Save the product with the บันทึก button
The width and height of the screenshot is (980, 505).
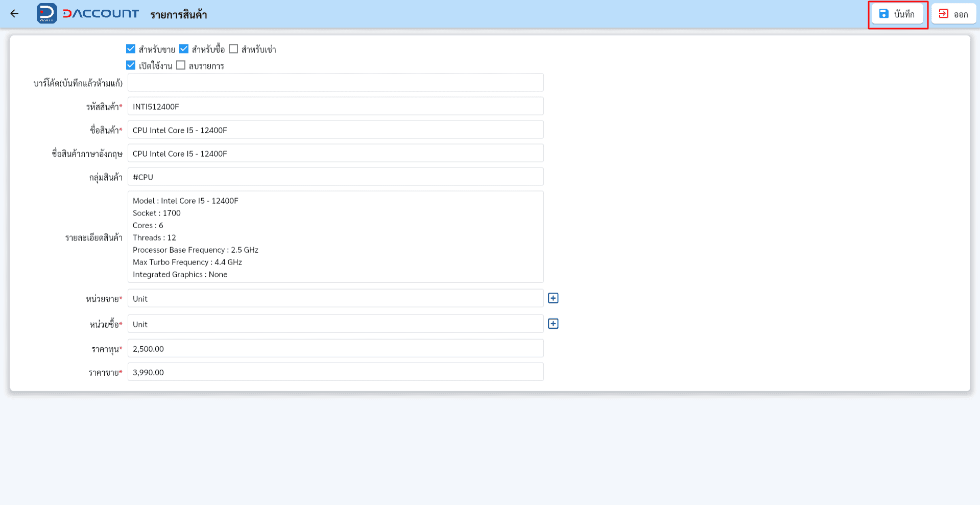point(897,14)
